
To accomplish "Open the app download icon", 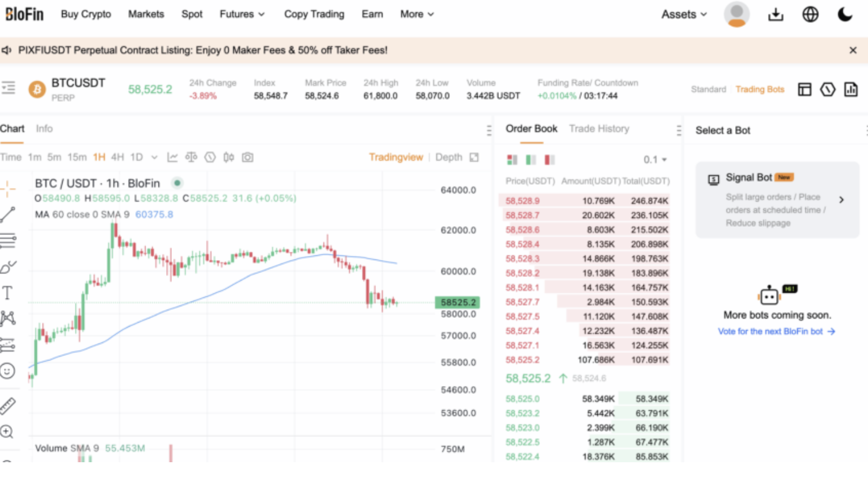I will (x=776, y=14).
